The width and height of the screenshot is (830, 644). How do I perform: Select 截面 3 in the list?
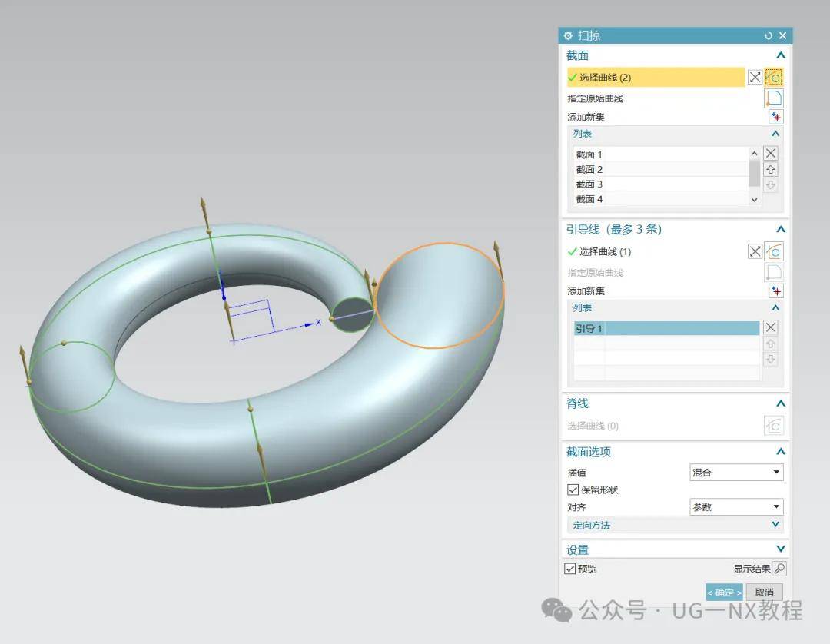click(x=660, y=184)
